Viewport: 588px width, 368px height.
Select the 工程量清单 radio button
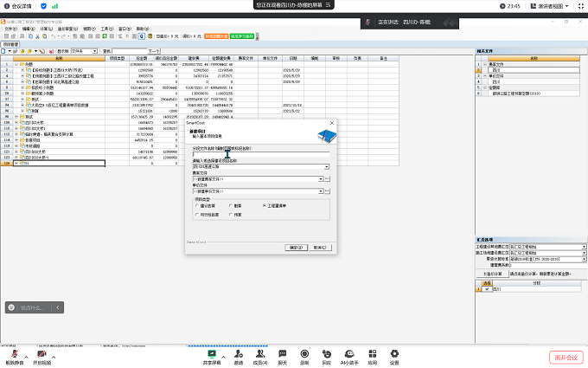[264, 205]
